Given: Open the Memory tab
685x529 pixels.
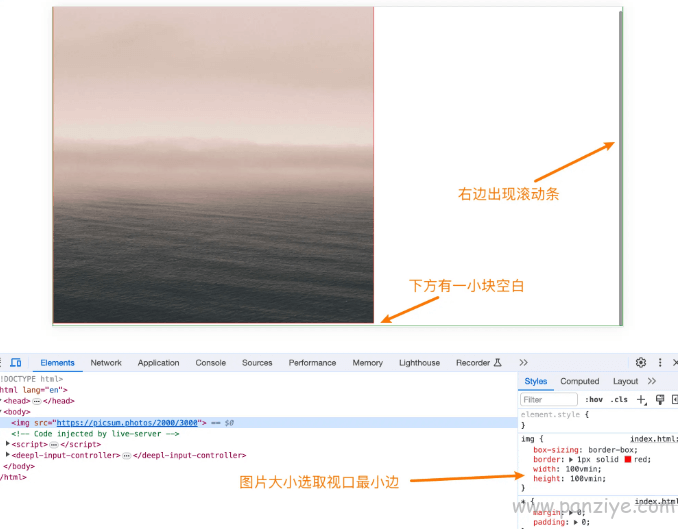Looking at the screenshot, I should [x=367, y=363].
